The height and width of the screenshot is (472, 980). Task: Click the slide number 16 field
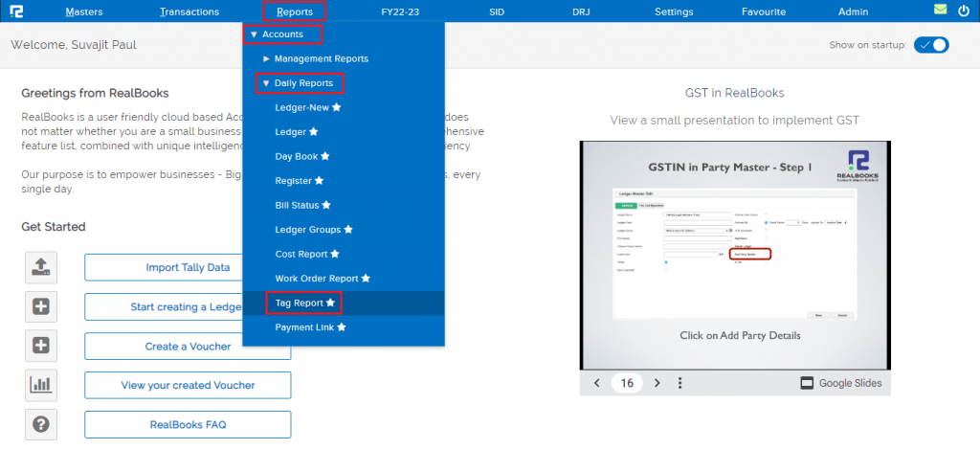pyautogui.click(x=627, y=383)
